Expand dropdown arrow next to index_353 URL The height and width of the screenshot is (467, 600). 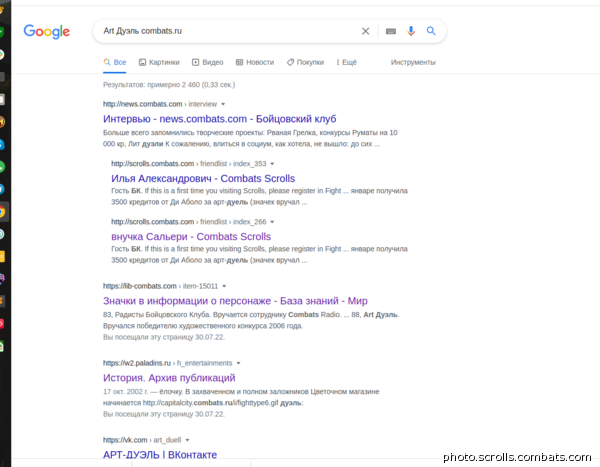coord(272,164)
